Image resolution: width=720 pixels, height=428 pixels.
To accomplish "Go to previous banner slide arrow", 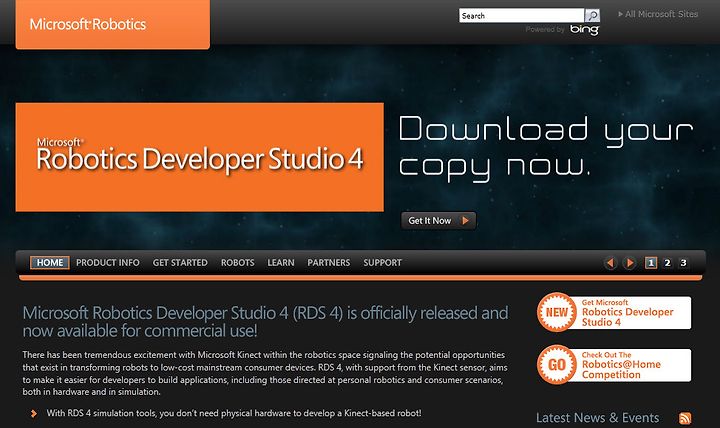I will [610, 263].
